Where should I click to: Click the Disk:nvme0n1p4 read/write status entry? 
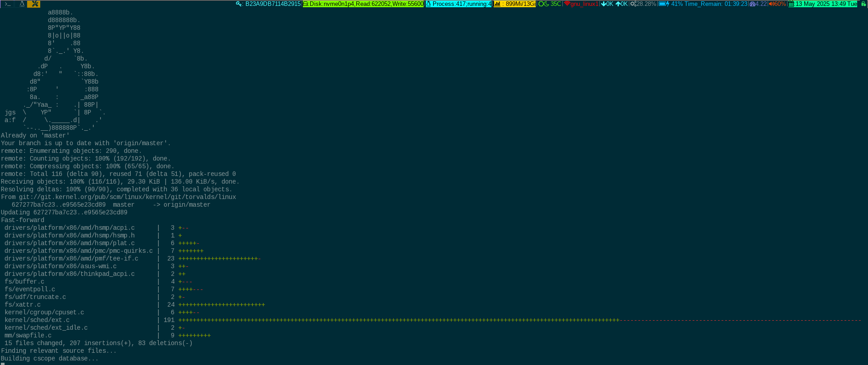(363, 4)
